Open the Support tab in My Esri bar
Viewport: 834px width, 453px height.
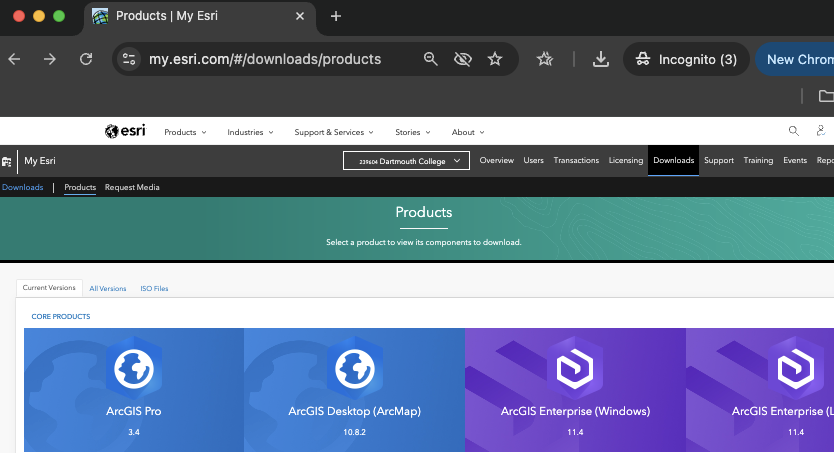click(x=719, y=161)
